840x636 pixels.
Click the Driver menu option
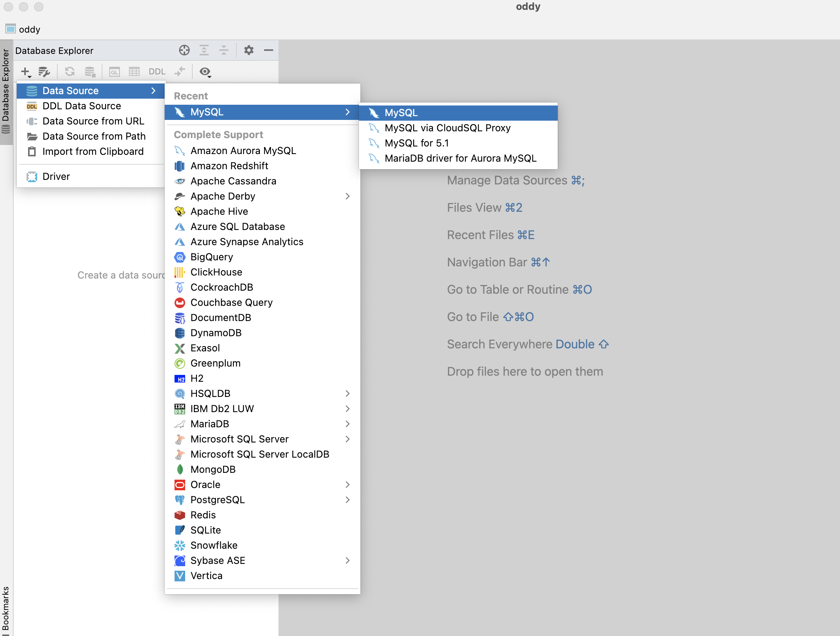tap(56, 177)
